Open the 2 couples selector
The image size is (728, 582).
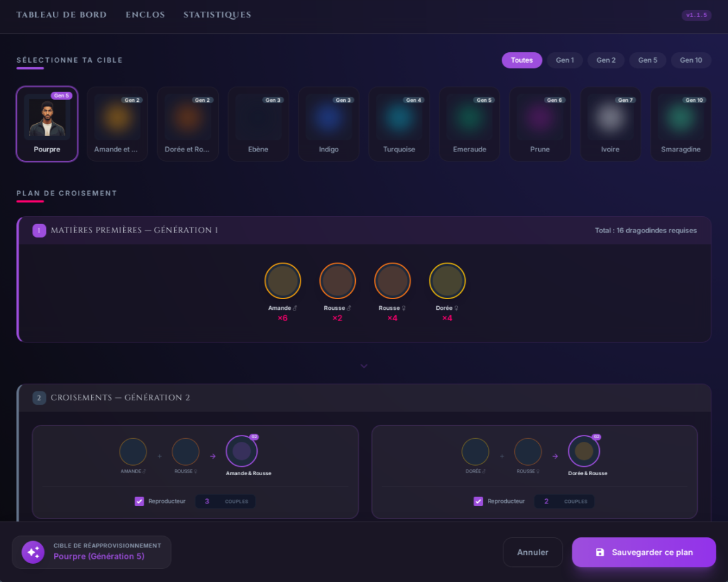coord(564,502)
